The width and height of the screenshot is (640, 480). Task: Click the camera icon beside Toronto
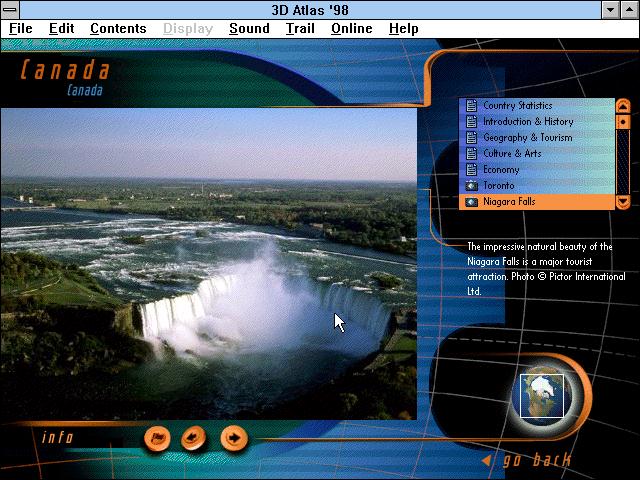click(x=472, y=186)
